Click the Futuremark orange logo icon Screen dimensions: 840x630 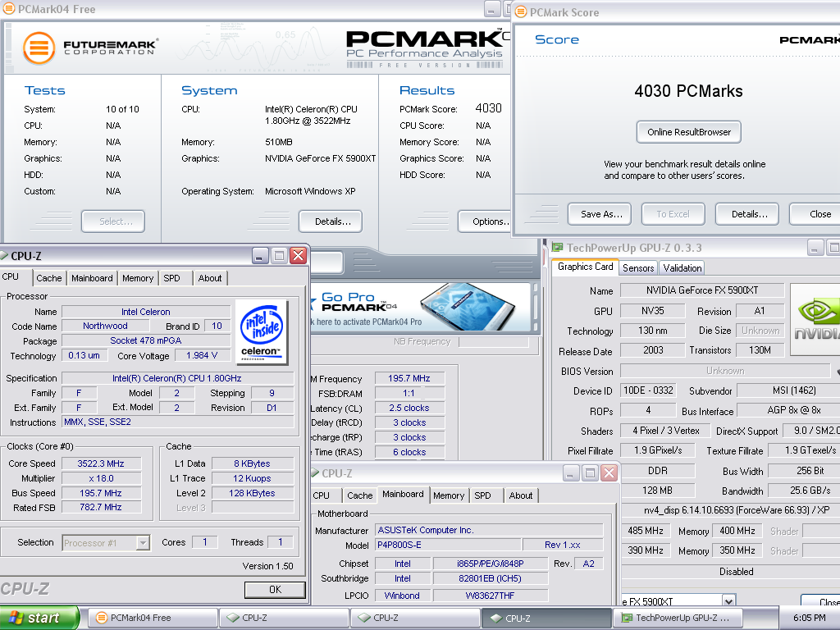(x=39, y=48)
